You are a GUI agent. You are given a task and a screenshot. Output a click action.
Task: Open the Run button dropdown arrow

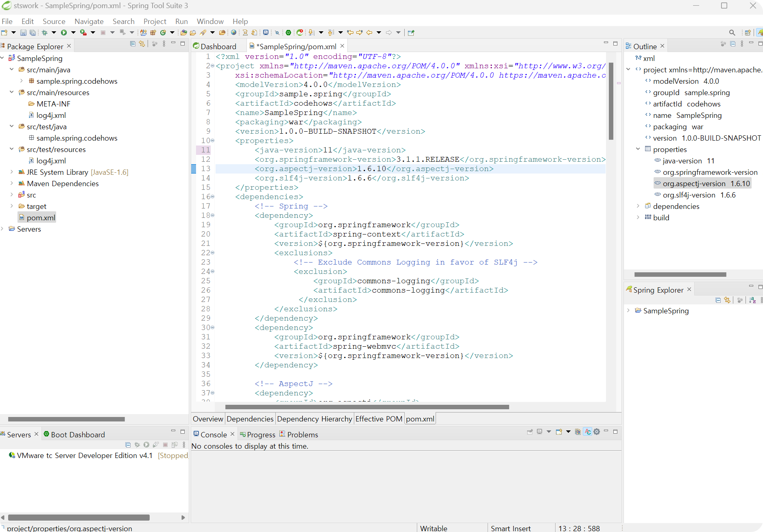(x=73, y=33)
